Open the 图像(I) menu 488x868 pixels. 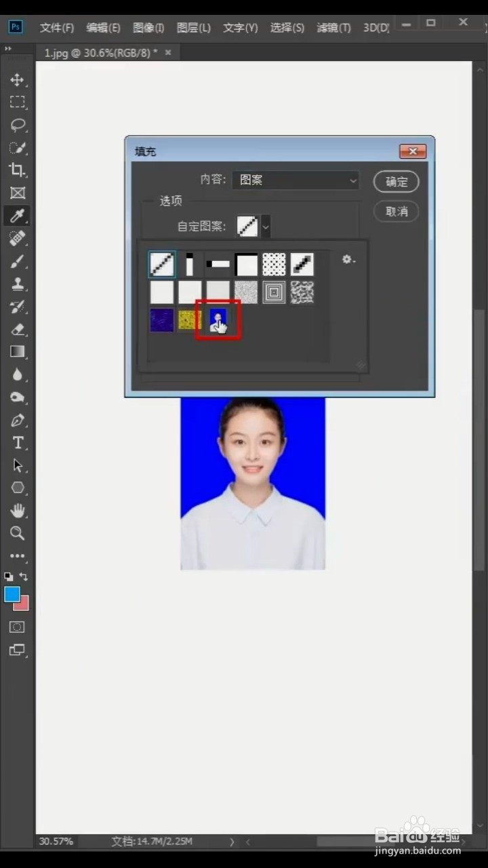point(148,28)
